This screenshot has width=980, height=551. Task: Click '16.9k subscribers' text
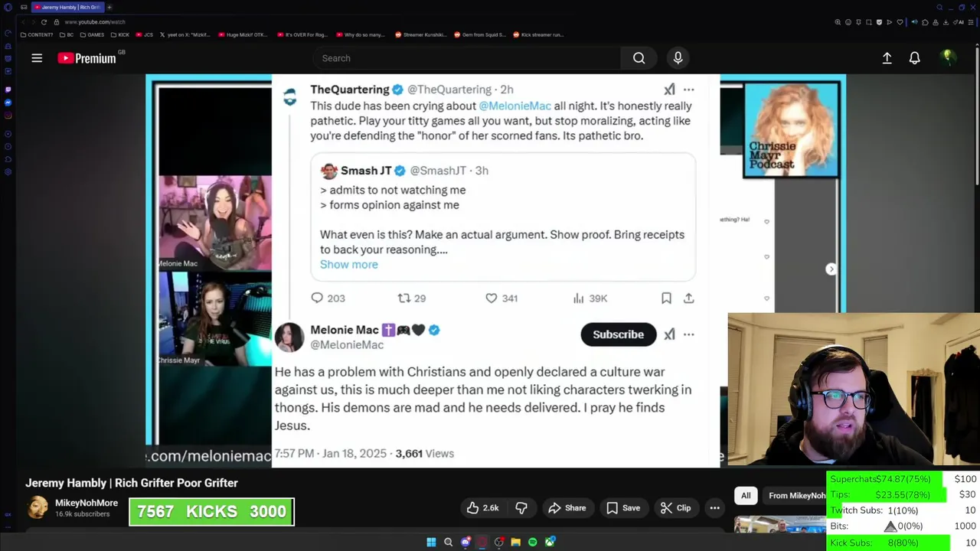(x=83, y=514)
